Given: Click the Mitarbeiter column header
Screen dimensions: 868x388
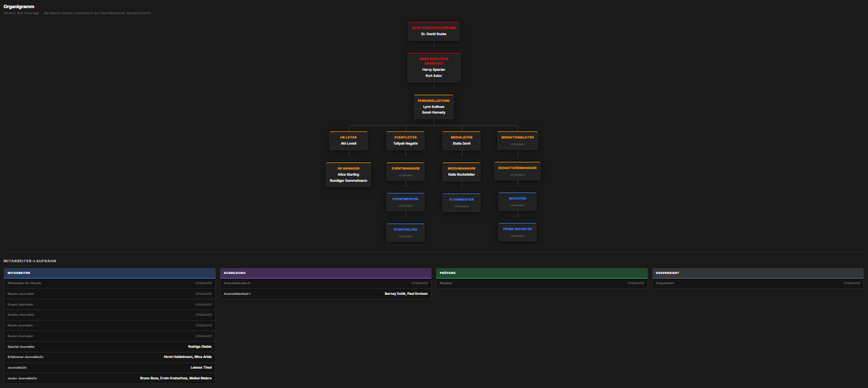Looking at the screenshot, I should coord(110,273).
